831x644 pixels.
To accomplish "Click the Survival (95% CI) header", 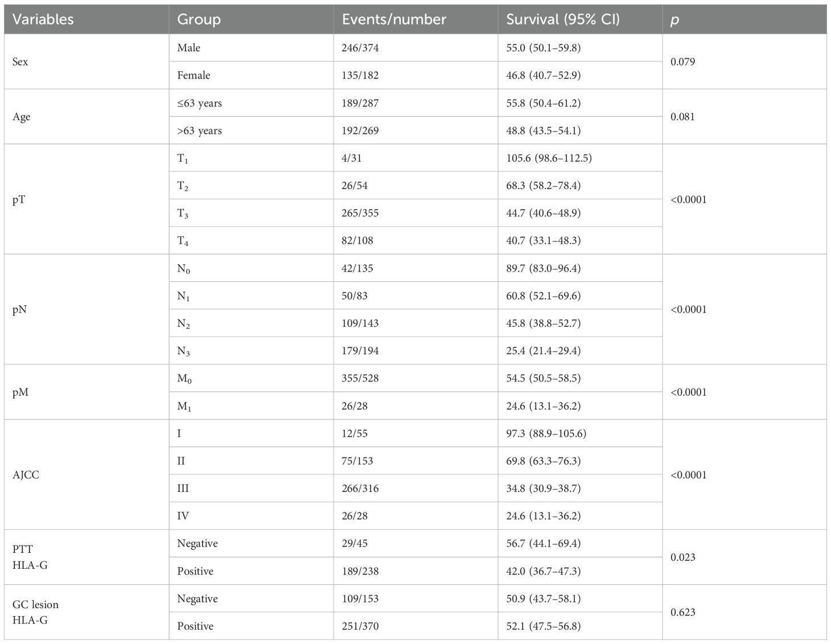I will [562, 19].
